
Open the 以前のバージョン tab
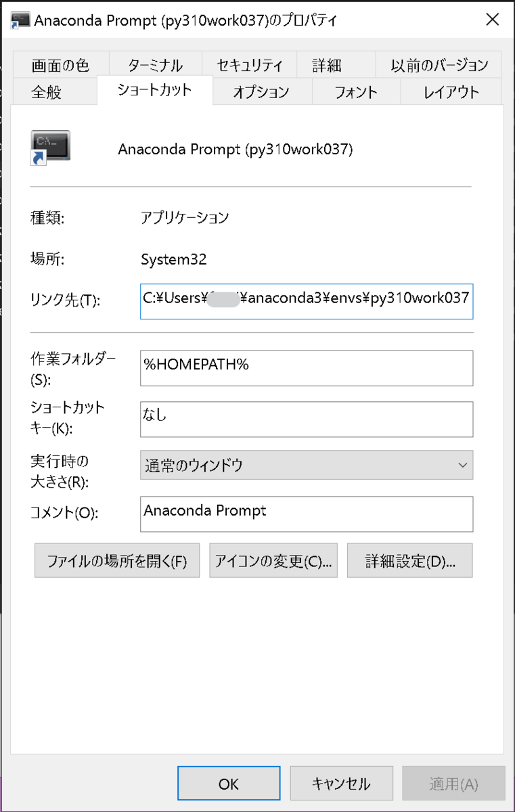439,66
